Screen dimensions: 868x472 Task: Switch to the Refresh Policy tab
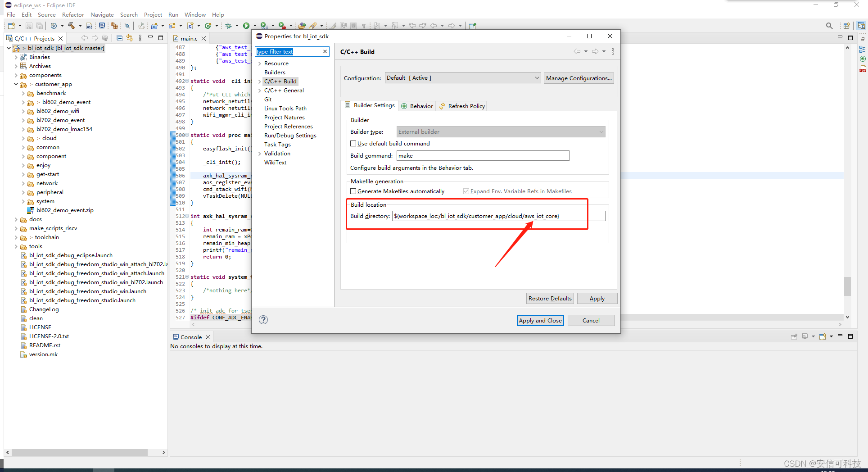pos(462,106)
